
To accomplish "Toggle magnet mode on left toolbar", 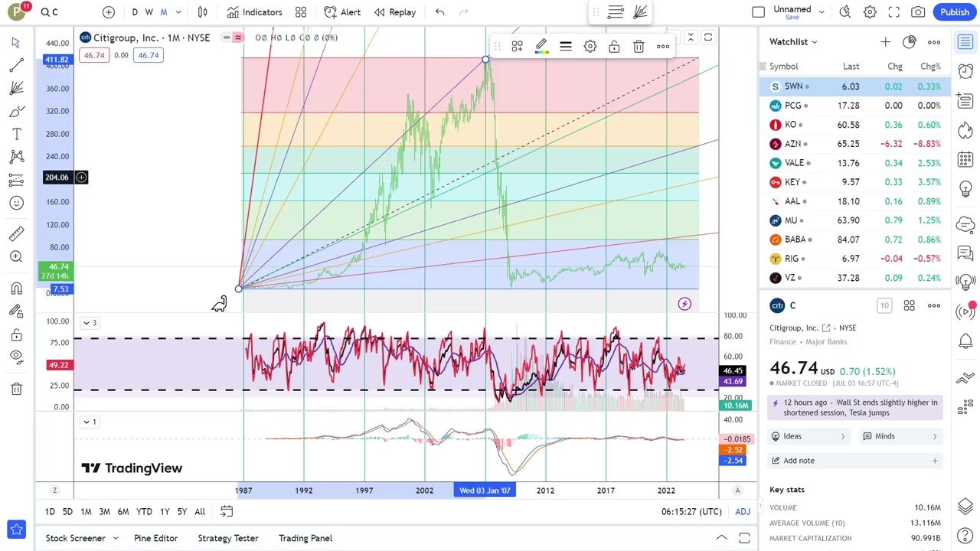I will (16, 289).
